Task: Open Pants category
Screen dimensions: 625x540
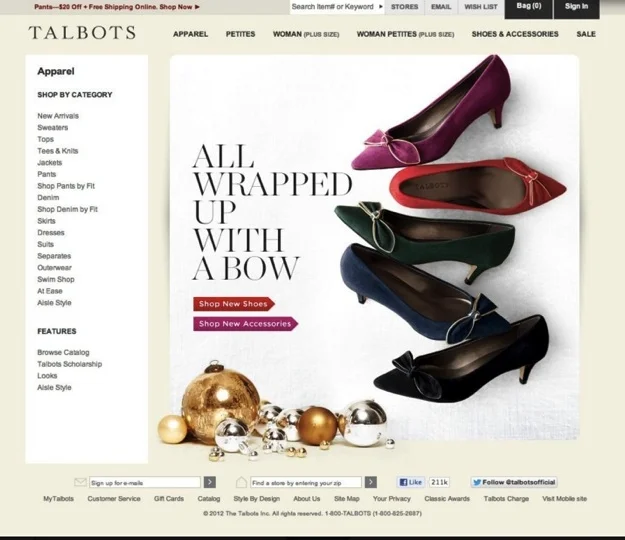Action: pyautogui.click(x=47, y=174)
